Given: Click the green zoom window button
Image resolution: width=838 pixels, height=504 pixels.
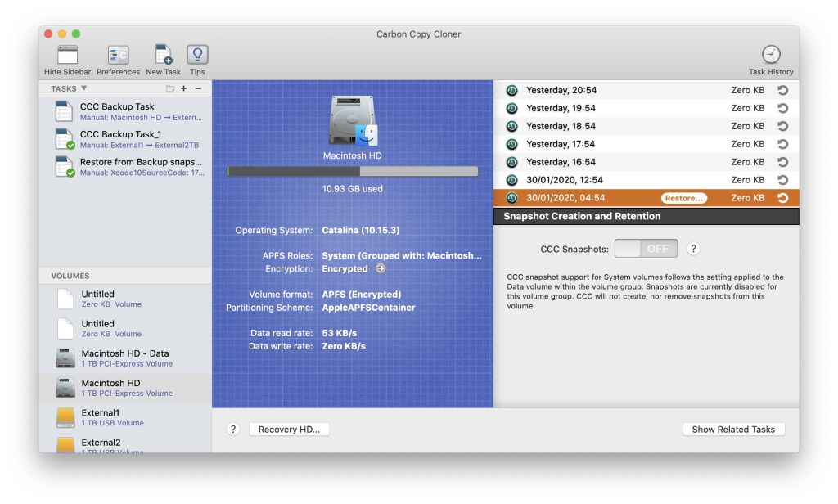Looking at the screenshot, I should pyautogui.click(x=76, y=34).
